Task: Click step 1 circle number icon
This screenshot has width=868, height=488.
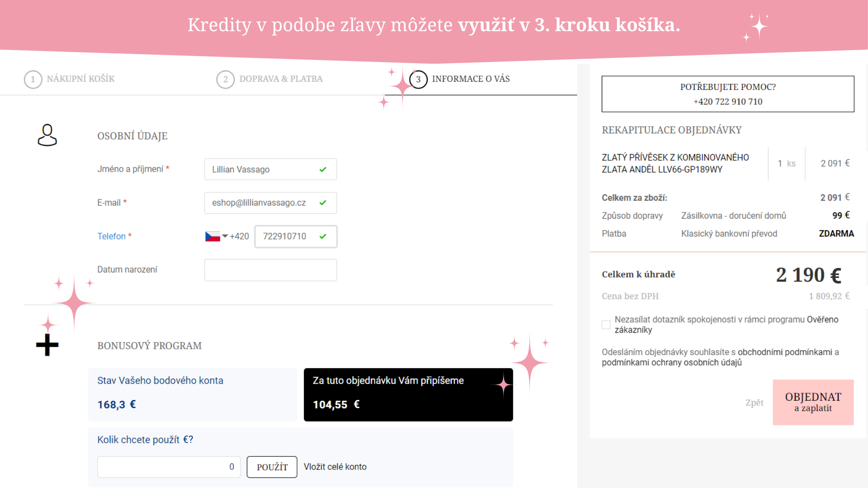Action: coord(33,80)
